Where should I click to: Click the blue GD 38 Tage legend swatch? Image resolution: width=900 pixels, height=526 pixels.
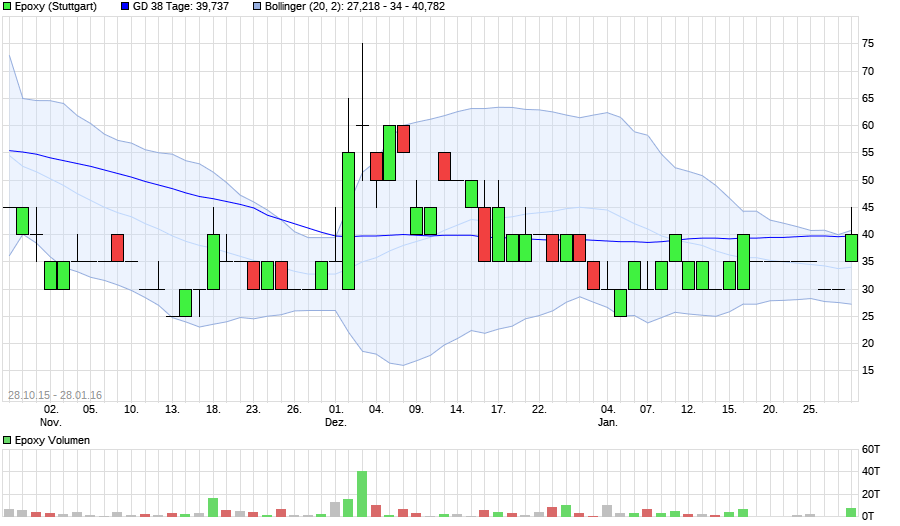point(125,6)
